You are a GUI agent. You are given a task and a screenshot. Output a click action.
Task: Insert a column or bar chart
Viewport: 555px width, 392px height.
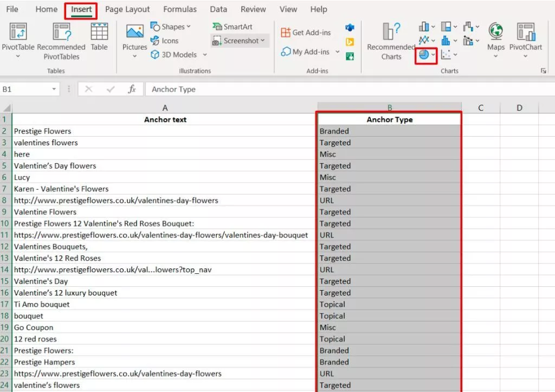pyautogui.click(x=424, y=27)
